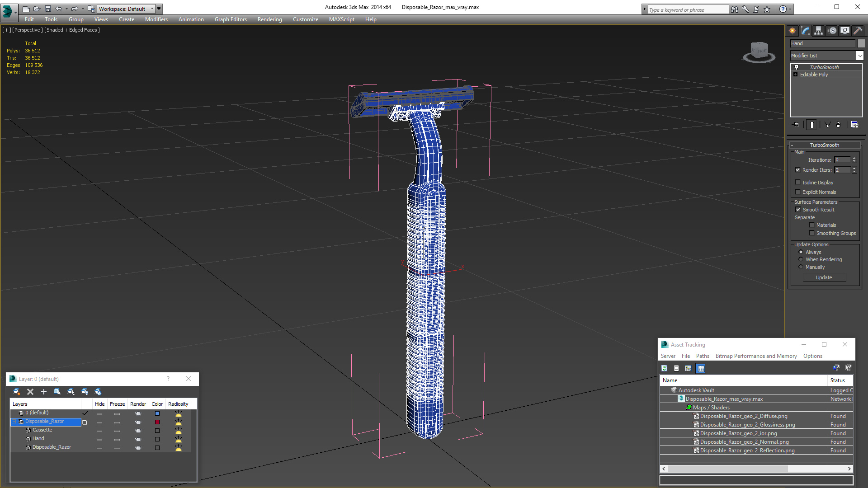Open the Motion command panel tab

[832, 31]
